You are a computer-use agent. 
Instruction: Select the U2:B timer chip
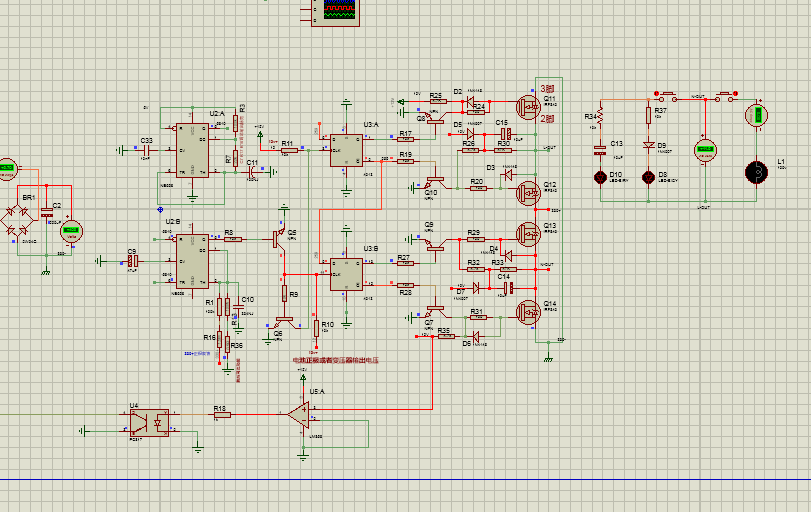click(x=192, y=261)
